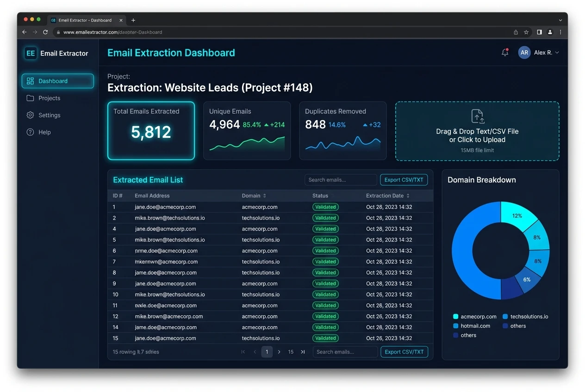Open notifications via the bell icon
585x392 pixels.
pyautogui.click(x=505, y=53)
